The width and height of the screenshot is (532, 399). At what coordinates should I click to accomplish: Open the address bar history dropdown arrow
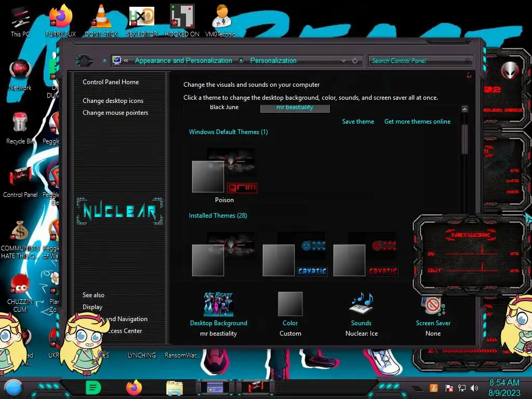coord(344,61)
